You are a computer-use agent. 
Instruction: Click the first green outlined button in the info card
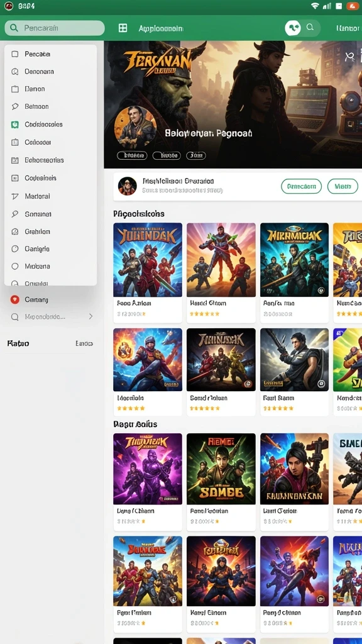(301, 186)
